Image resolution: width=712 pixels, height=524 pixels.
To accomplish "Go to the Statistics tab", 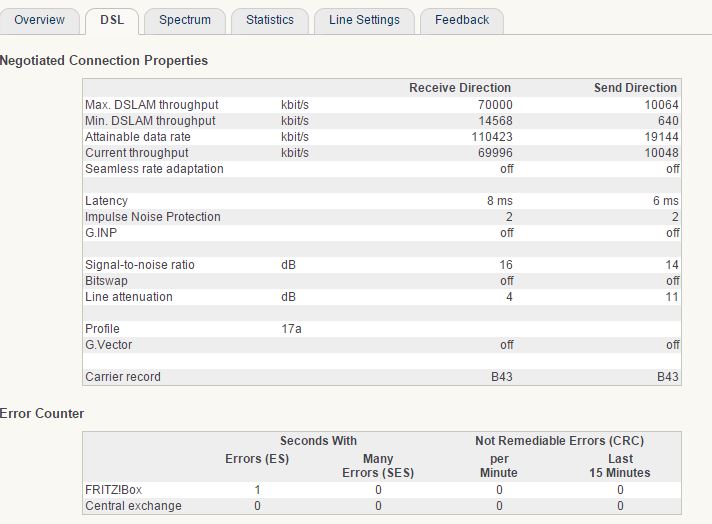I will pos(270,20).
